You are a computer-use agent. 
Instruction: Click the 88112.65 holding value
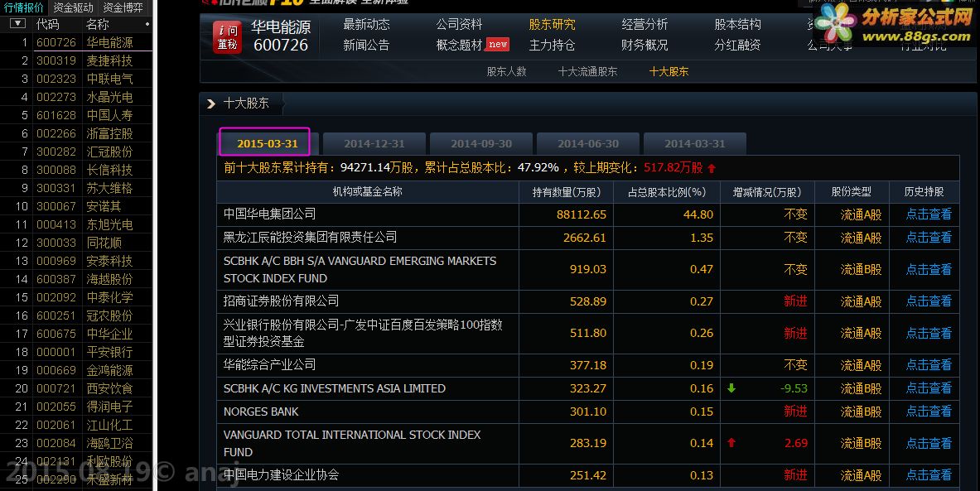[582, 214]
